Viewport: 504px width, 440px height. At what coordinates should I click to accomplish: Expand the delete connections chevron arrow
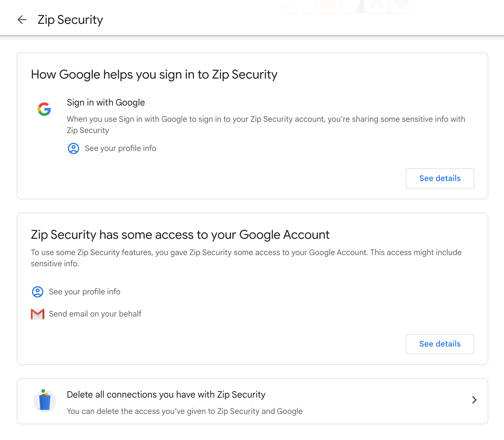[x=474, y=400]
